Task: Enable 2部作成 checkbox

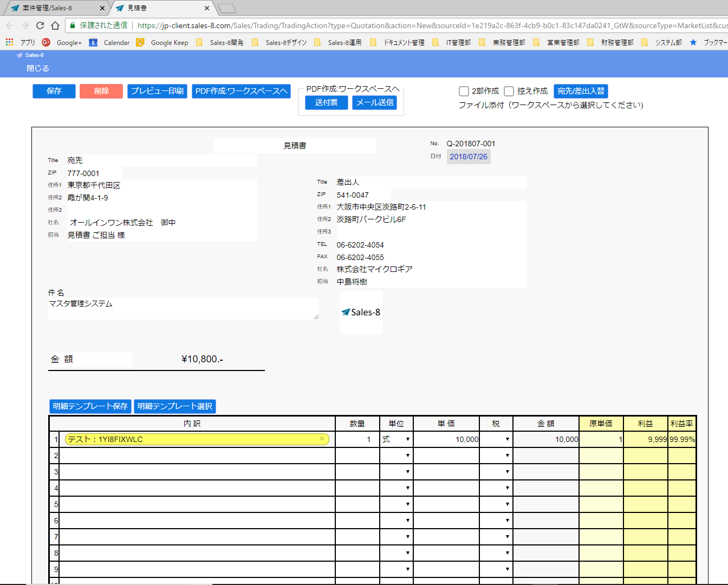Action: (464, 91)
